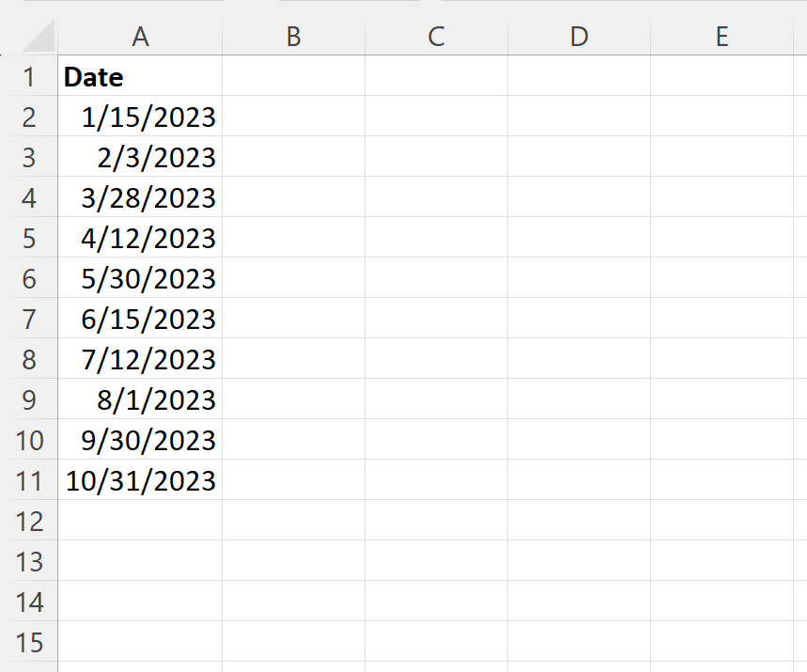The width and height of the screenshot is (807, 672).
Task: Select cell containing 10/31/2023
Action: (140, 480)
